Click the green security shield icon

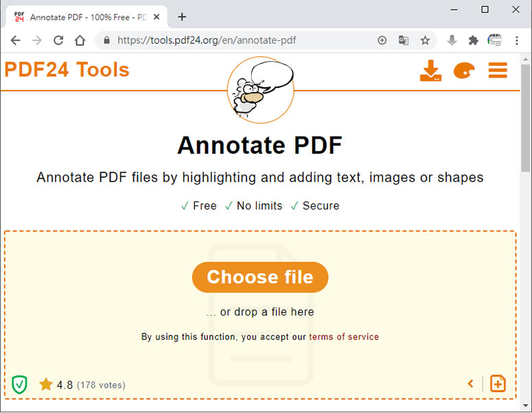(20, 384)
